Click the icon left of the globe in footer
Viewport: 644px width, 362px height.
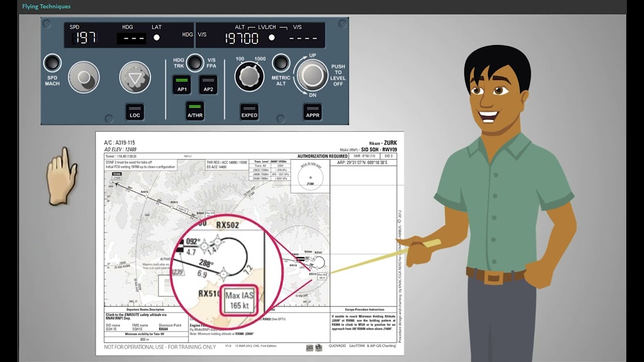310,347
